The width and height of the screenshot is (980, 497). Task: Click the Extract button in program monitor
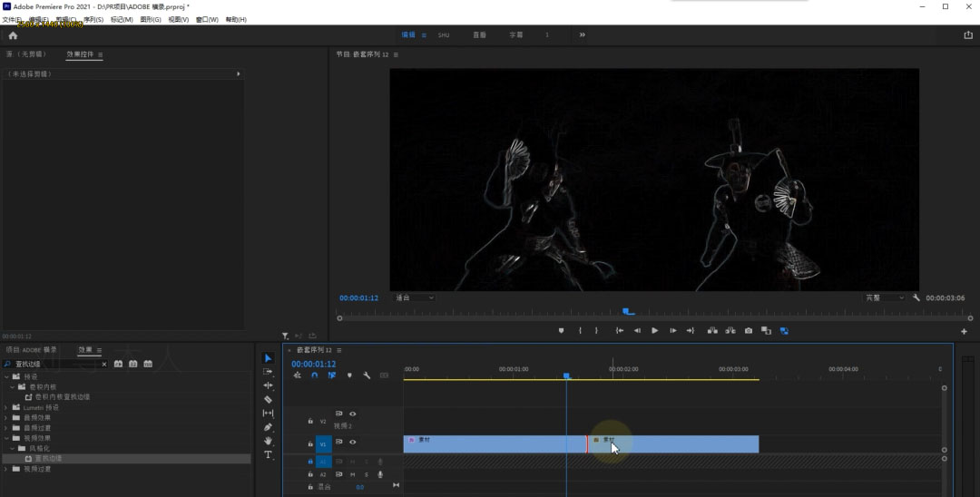click(730, 331)
